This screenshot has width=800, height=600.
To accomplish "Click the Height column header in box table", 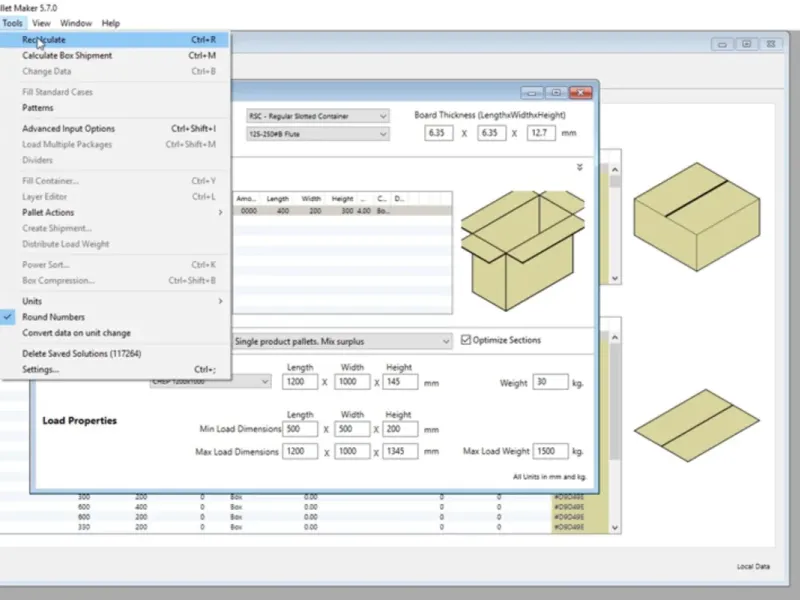I will 342,198.
